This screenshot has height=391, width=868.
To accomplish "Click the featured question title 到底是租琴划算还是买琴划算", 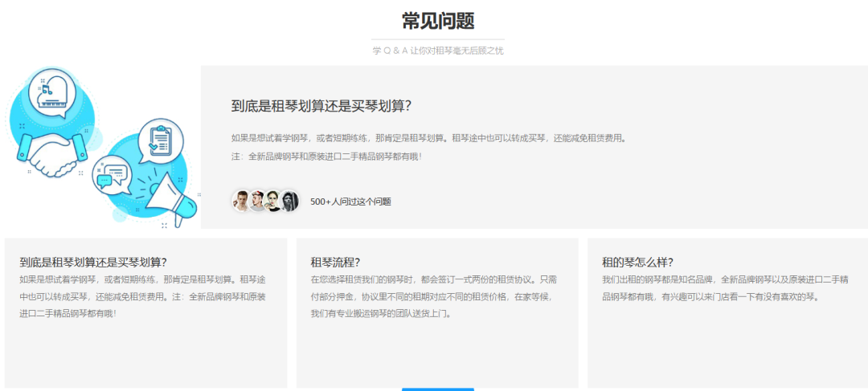I will pyautogui.click(x=321, y=106).
